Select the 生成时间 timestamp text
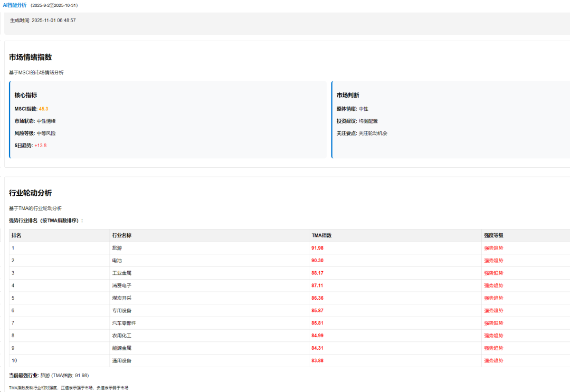This screenshot has height=392, width=570. (x=43, y=20)
